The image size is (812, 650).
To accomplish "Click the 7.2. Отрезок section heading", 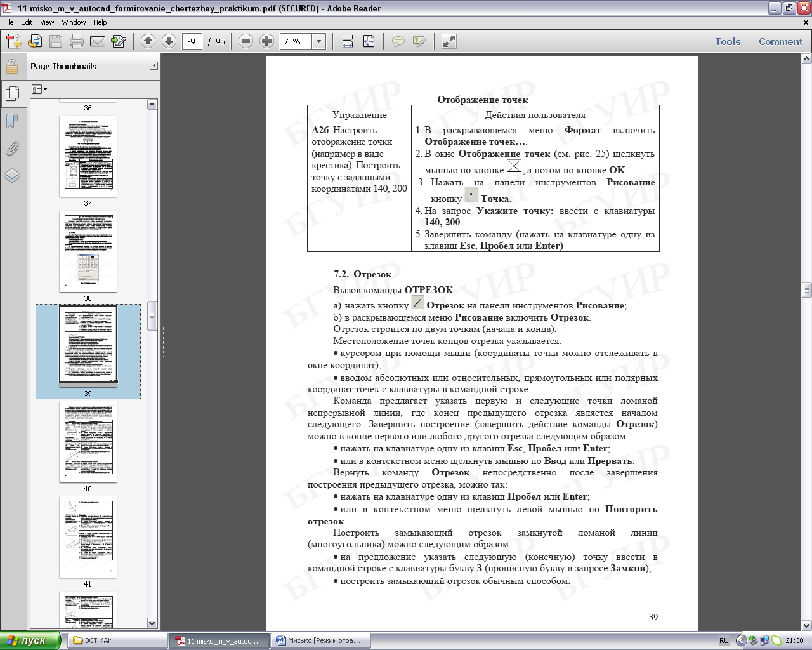I will click(x=362, y=274).
